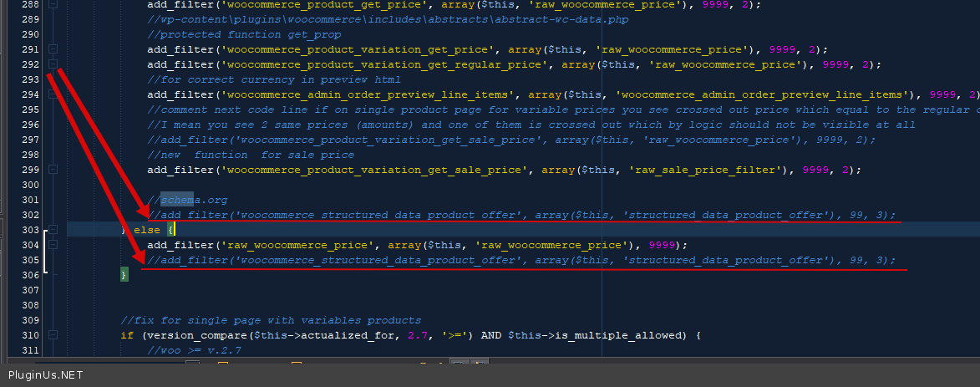Click the "fix for single page" comment line
Image resolution: width=980 pixels, height=387 pixels.
271,320
